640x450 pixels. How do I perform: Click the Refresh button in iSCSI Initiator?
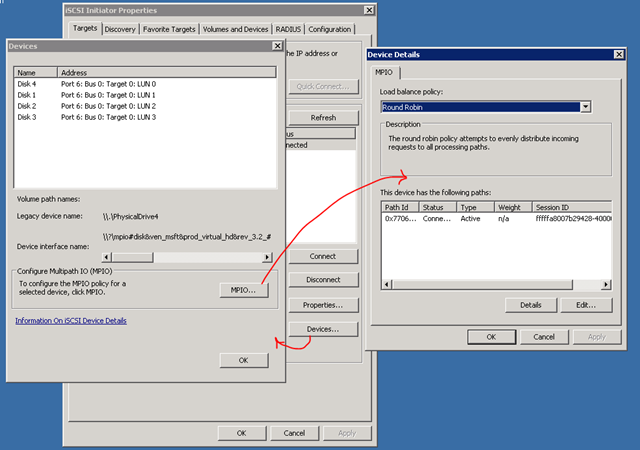click(323, 118)
